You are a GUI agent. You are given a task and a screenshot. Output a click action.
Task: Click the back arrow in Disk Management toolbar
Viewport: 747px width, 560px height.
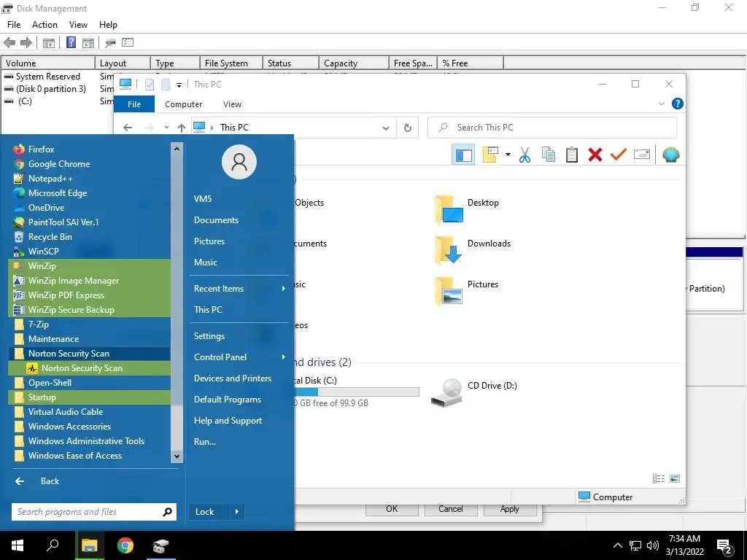click(9, 42)
